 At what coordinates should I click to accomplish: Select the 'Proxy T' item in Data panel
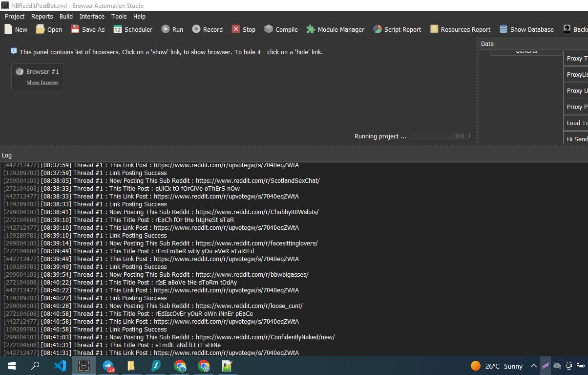(x=576, y=58)
